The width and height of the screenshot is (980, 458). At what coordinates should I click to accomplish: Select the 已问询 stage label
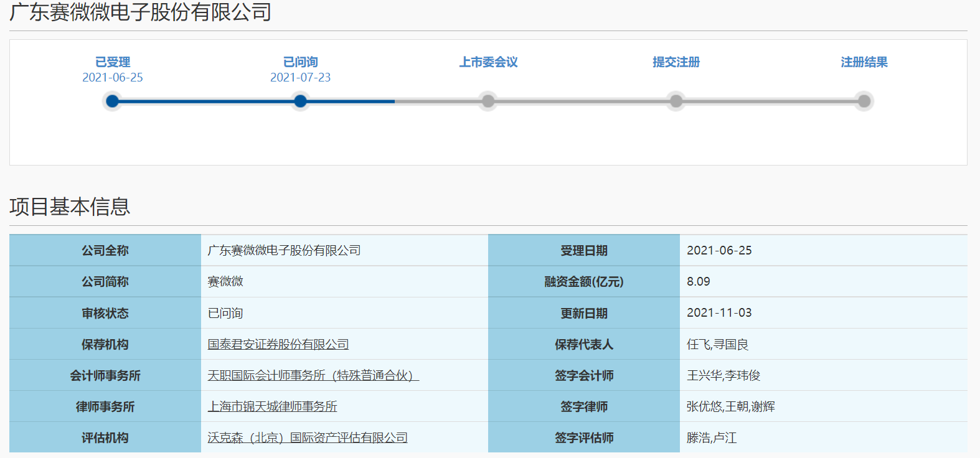pyautogui.click(x=300, y=62)
